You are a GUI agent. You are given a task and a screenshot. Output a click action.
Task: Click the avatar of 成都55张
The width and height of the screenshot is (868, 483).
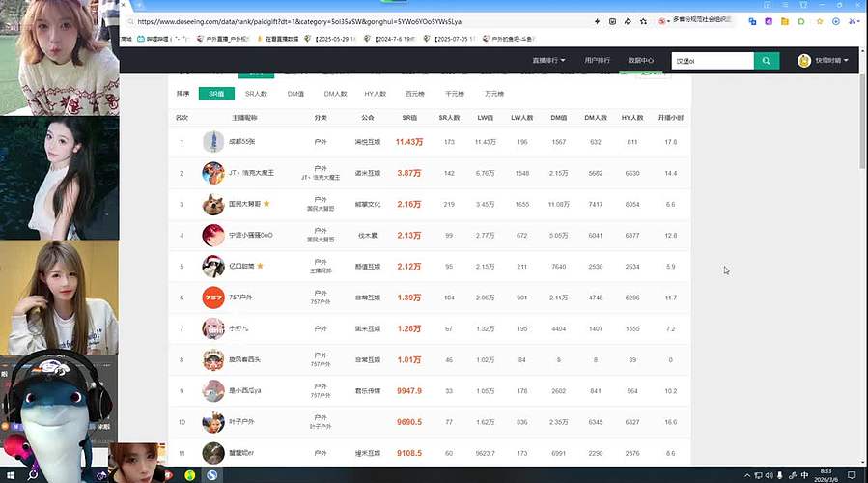[213, 142]
